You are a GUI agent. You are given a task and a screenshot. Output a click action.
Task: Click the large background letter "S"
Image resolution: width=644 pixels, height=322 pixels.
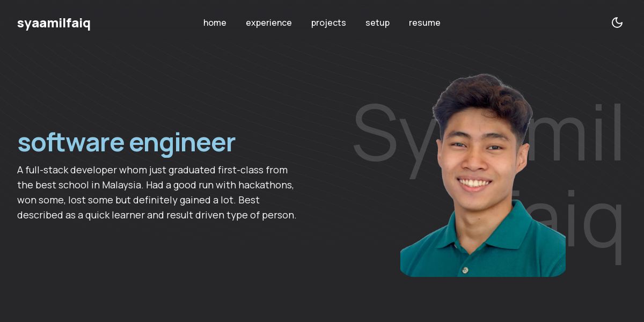(x=376, y=133)
